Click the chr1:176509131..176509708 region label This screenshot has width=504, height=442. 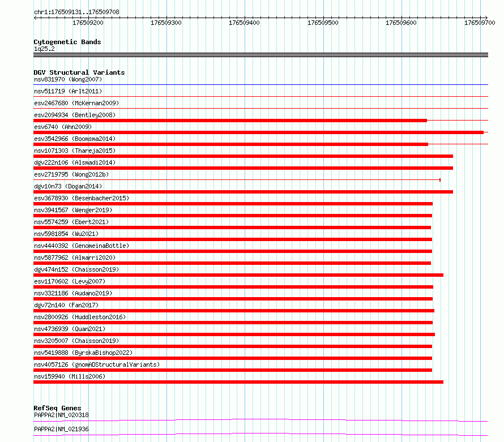[76, 12]
